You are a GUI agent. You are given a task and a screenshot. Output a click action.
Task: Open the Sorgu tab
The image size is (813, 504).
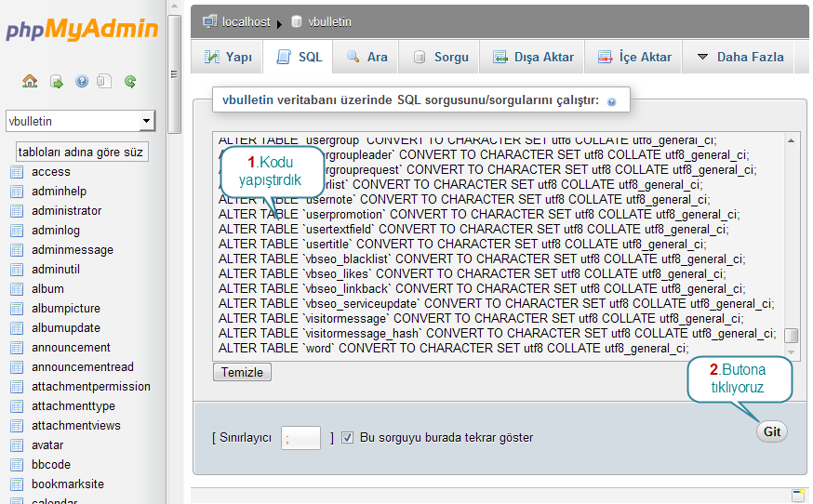(440, 57)
